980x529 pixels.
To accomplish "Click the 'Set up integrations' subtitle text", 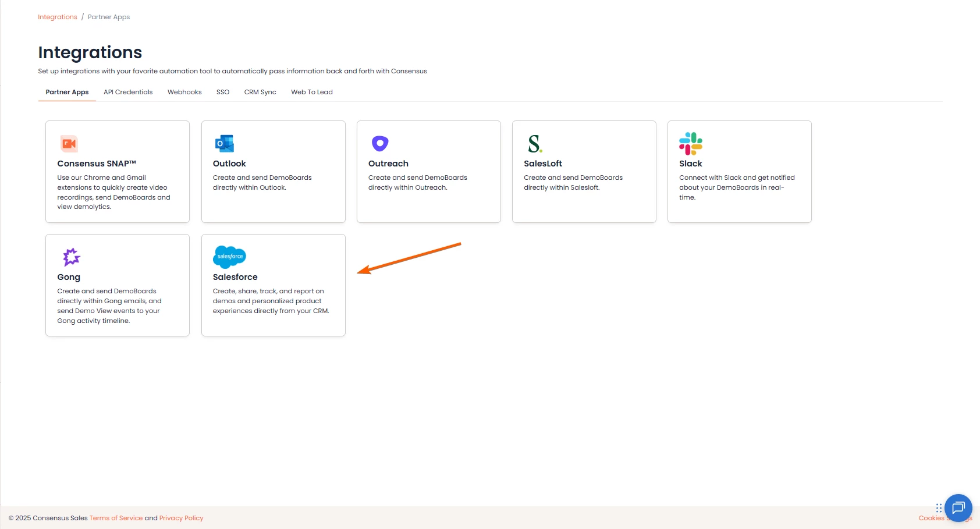I will coord(233,71).
